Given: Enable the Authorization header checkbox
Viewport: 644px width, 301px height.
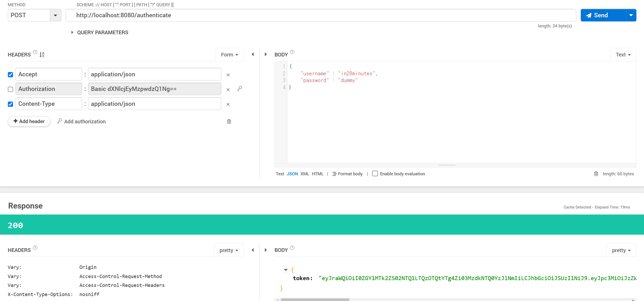Looking at the screenshot, I should pos(10,89).
